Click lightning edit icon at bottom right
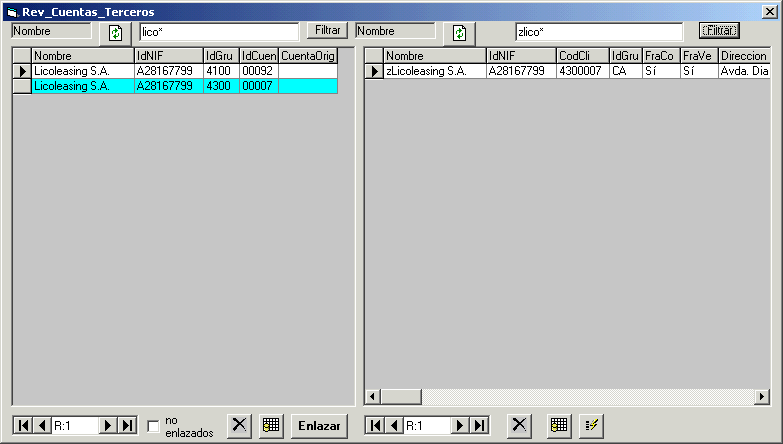Screen dimensions: 783x444 (590, 425)
